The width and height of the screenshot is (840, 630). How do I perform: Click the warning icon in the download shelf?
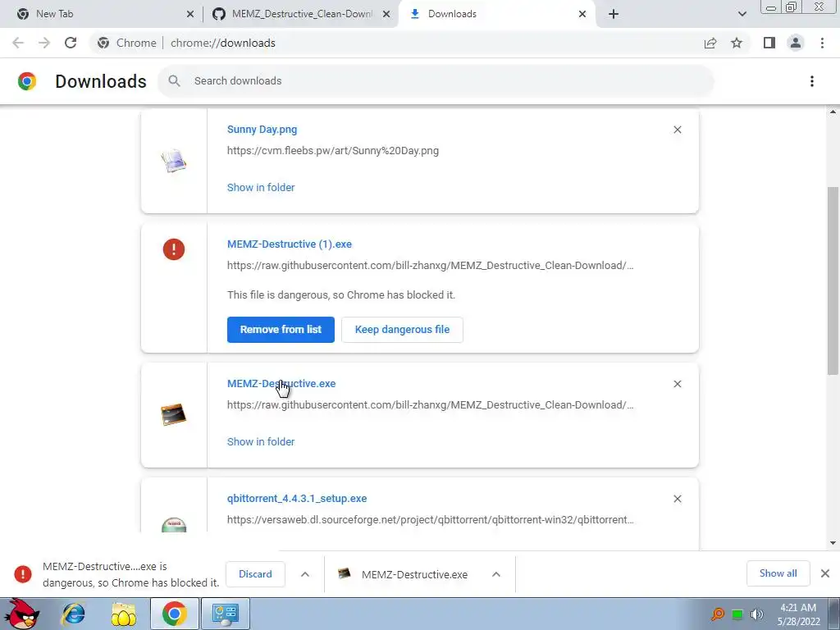point(22,574)
